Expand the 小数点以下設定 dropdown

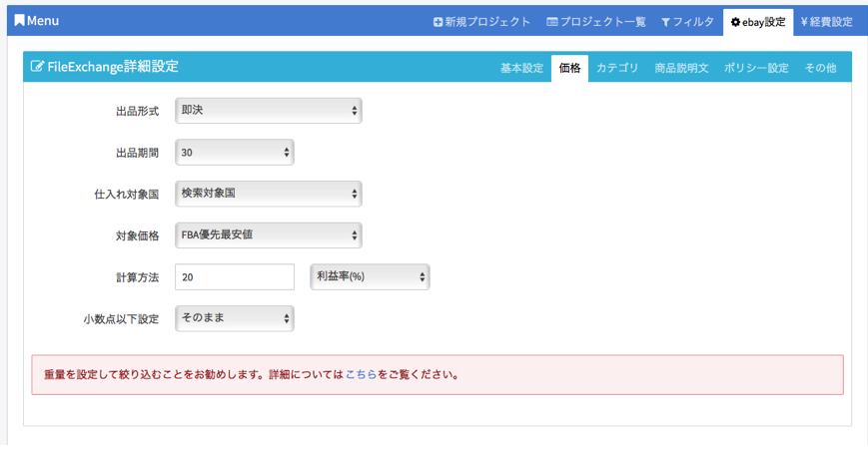click(234, 318)
